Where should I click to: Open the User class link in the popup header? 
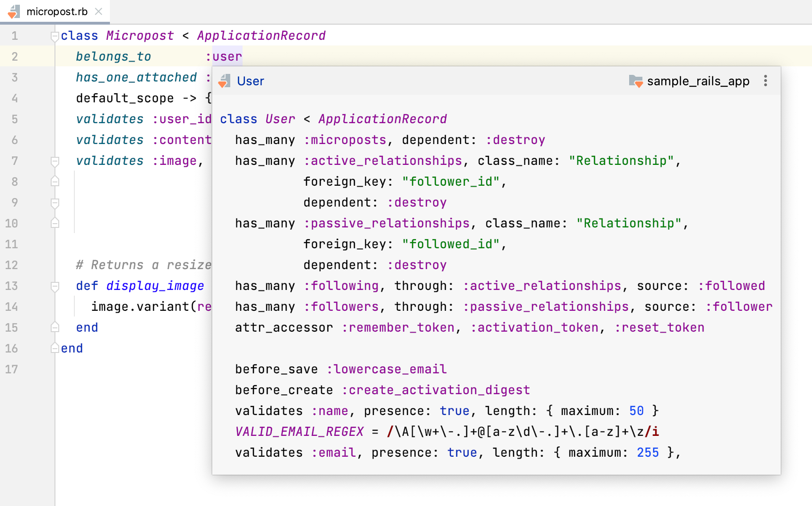[x=250, y=81]
